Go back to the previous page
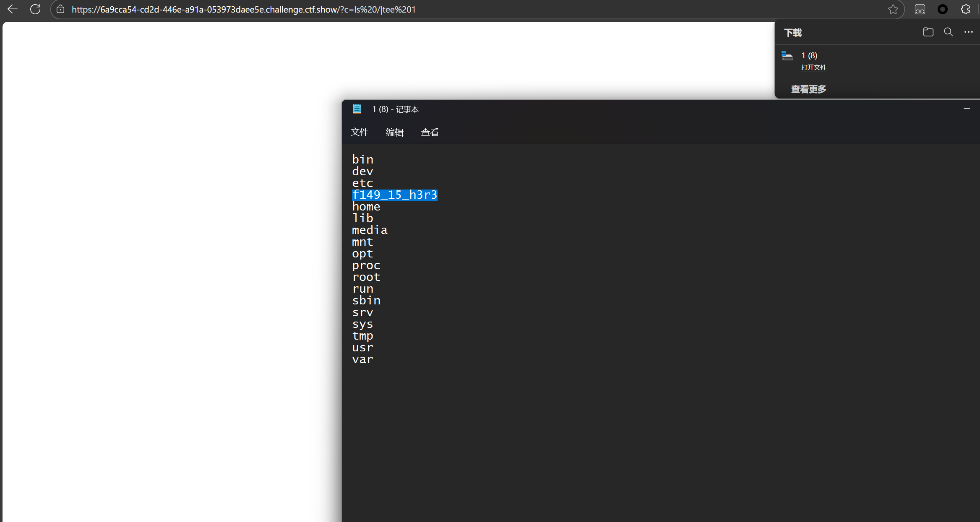Image resolution: width=980 pixels, height=522 pixels. [13, 9]
